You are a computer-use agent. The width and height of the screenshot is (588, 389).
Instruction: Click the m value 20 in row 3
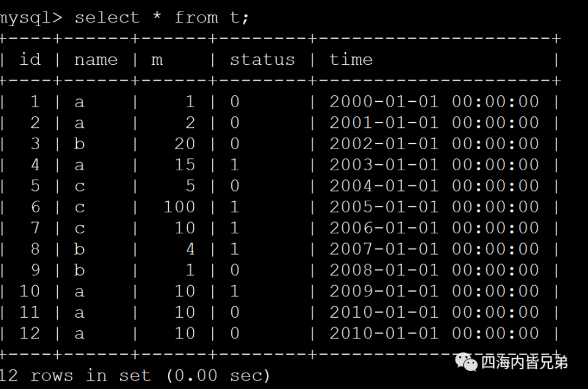[185, 144]
